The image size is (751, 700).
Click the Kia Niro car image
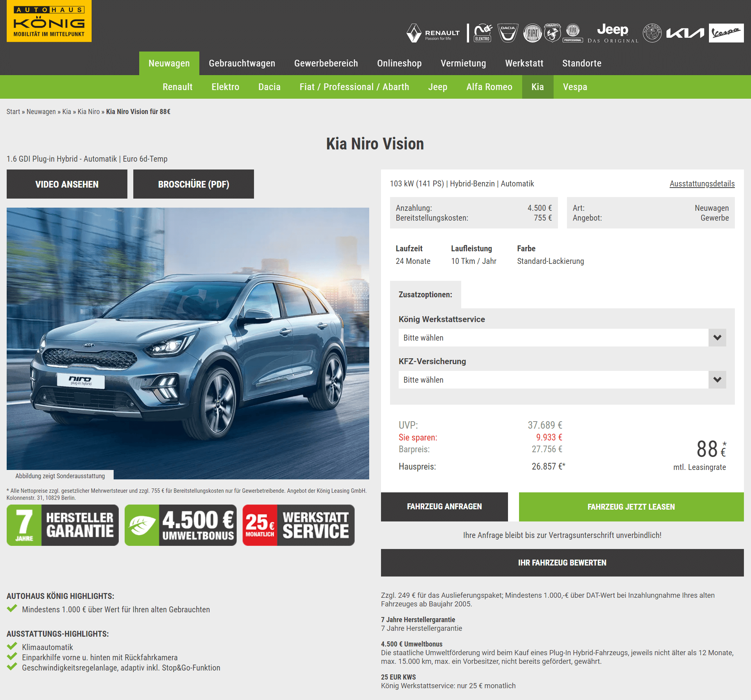188,343
